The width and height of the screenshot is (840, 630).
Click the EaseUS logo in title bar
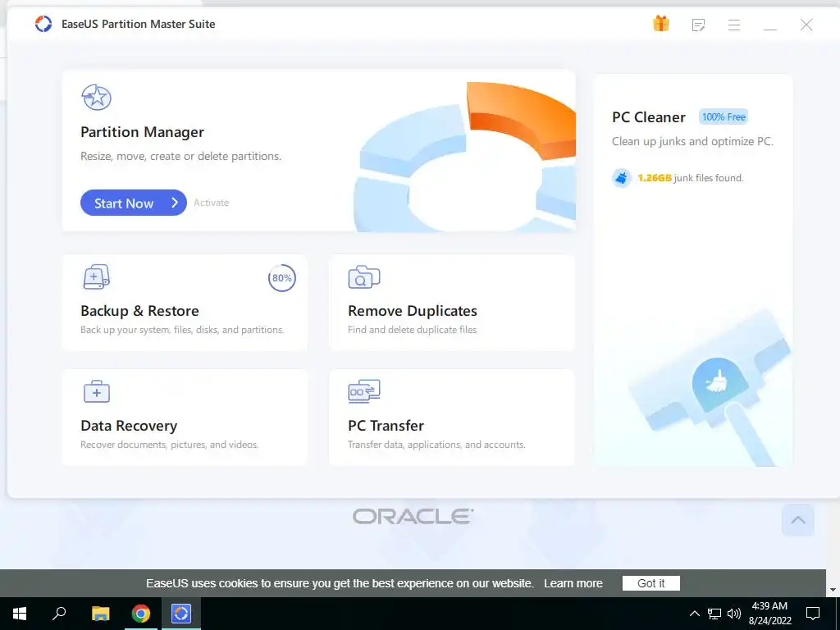point(43,24)
